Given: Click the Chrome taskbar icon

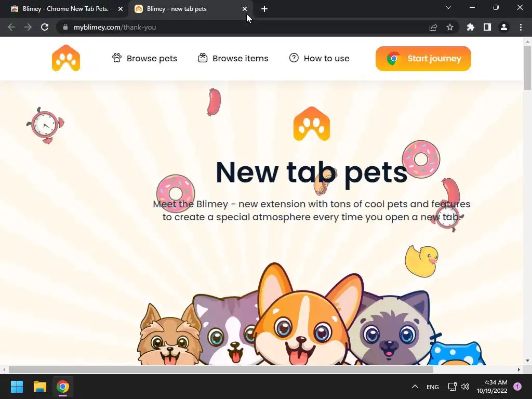Looking at the screenshot, I should (x=63, y=387).
